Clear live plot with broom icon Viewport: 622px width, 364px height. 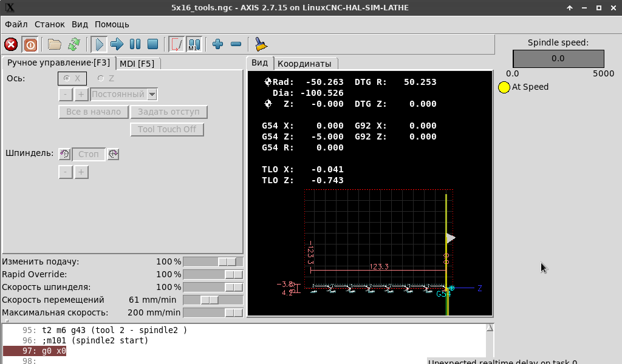tap(260, 44)
